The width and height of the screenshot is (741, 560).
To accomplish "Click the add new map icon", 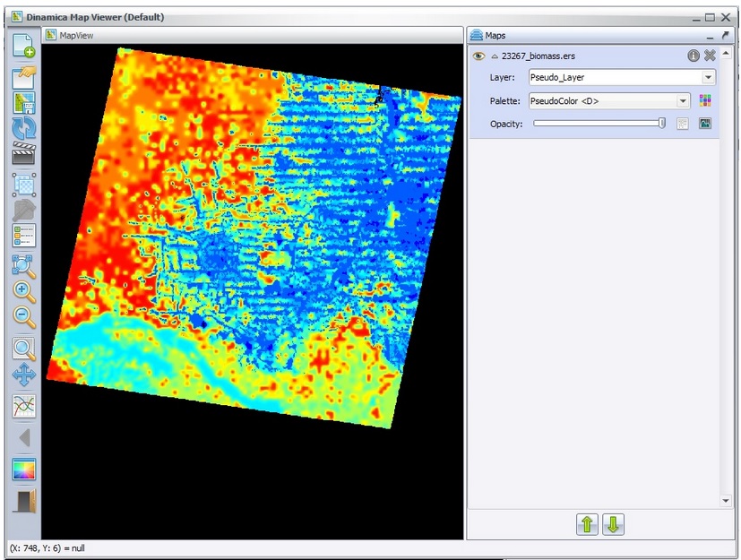I will tap(23, 47).
